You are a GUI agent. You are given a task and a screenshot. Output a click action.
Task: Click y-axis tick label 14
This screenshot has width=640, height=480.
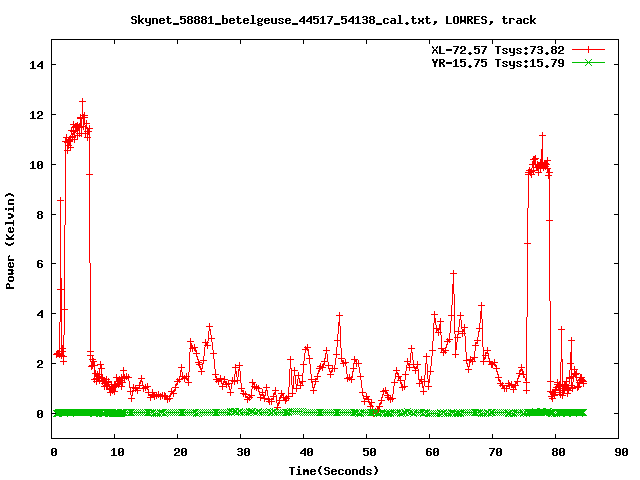[36, 65]
